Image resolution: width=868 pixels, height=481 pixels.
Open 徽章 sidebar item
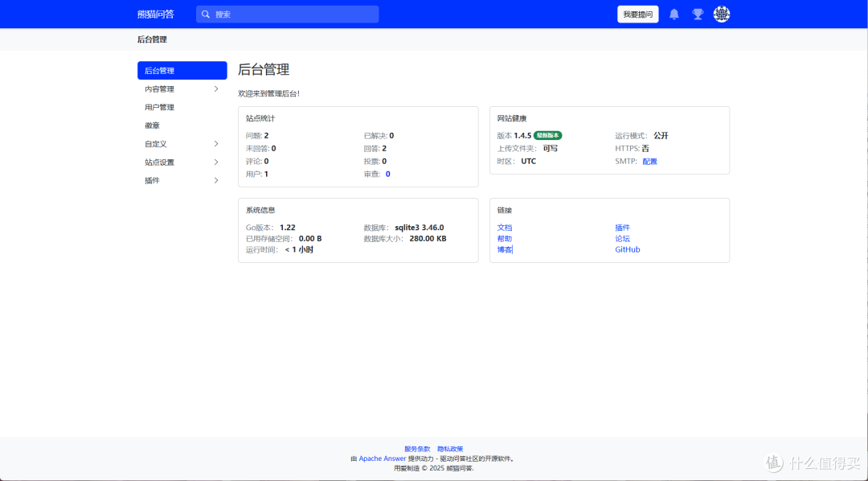pos(182,125)
